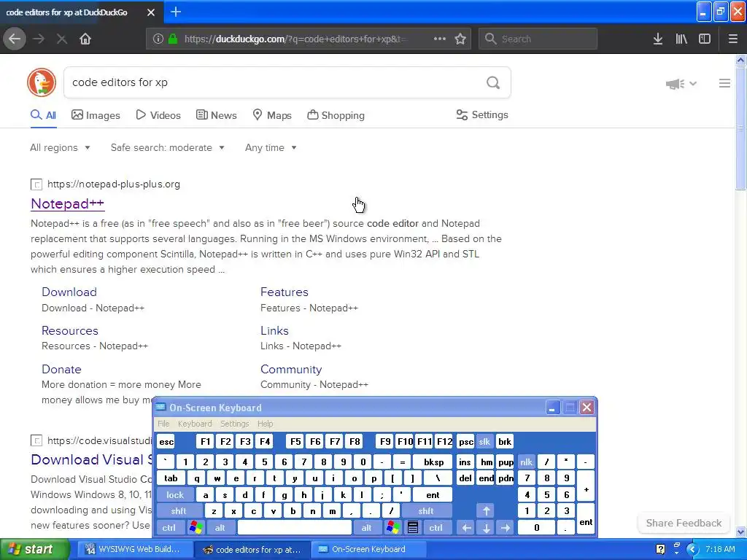The height and width of the screenshot is (560, 747).
Task: Click the Windows start button
Action: (34, 549)
